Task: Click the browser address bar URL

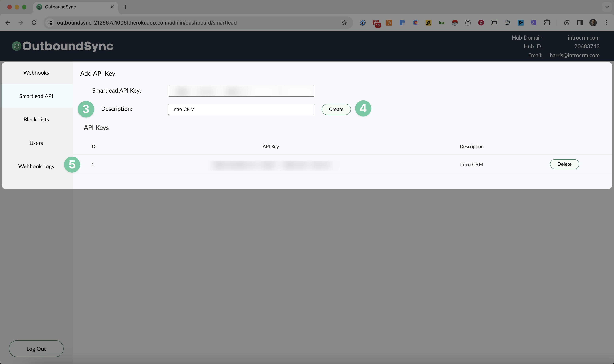Action: tap(147, 22)
